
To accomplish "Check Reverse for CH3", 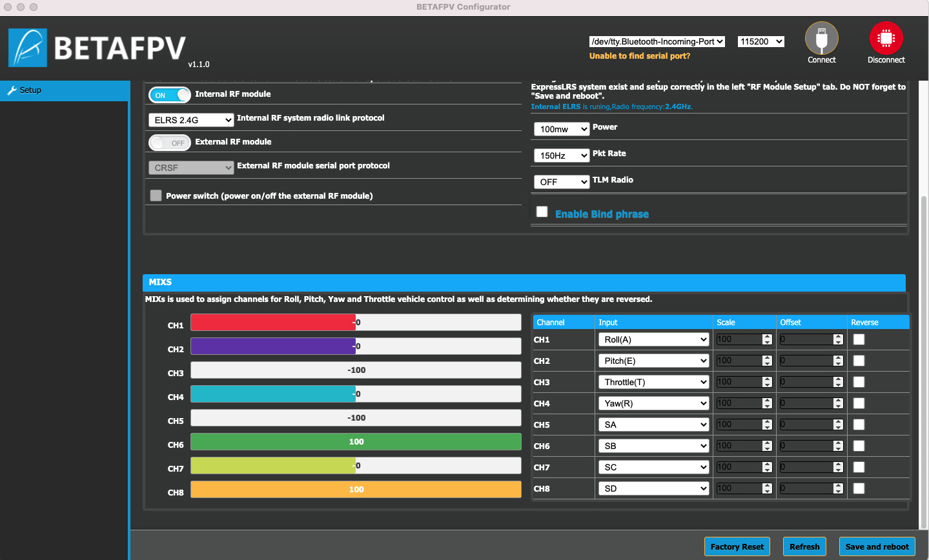I will point(859,382).
